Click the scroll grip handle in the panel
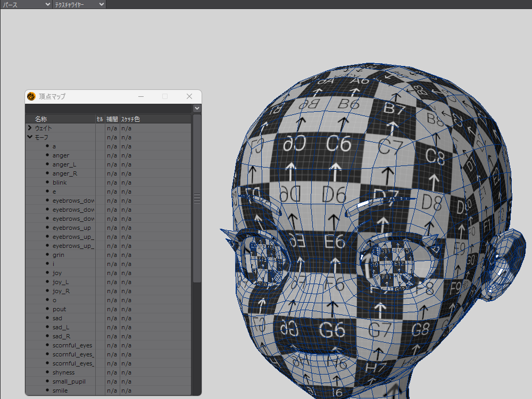This screenshot has width=532, height=399. [197, 198]
